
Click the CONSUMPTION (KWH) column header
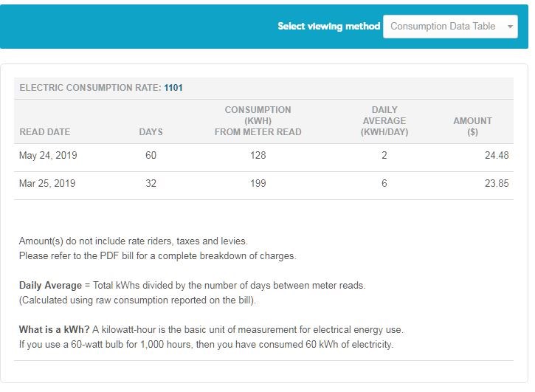(x=258, y=121)
